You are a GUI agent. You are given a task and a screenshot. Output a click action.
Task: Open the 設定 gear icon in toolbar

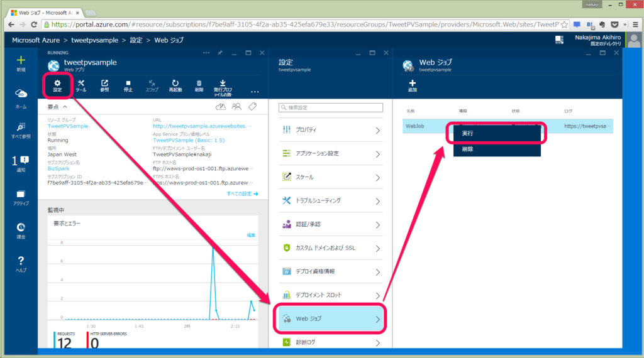click(57, 85)
